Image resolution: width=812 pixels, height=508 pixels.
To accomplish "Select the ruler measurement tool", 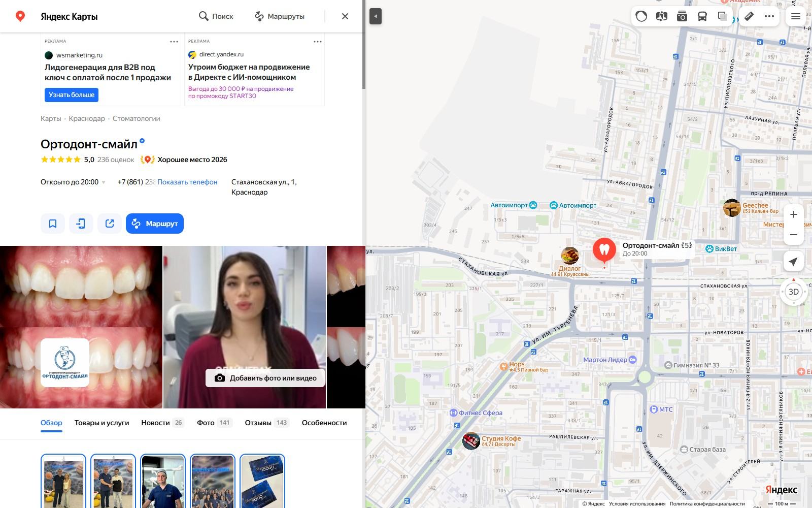I will (749, 16).
